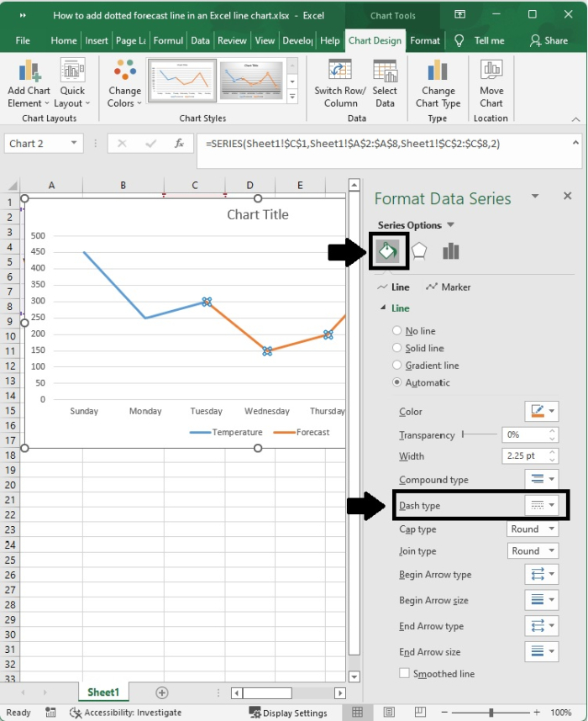588x721 pixels.
Task: Open Name Box dropdown arrow
Action: click(74, 143)
